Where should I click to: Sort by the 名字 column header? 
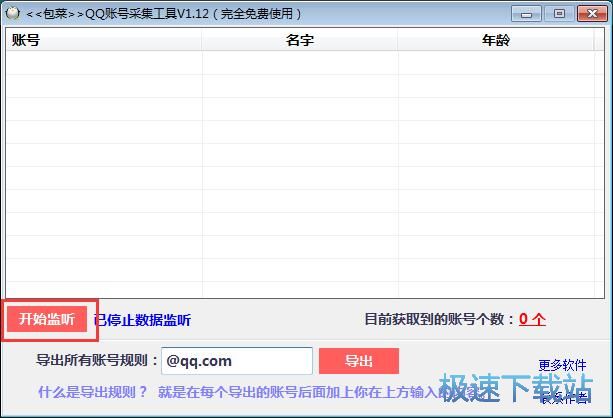(x=300, y=40)
